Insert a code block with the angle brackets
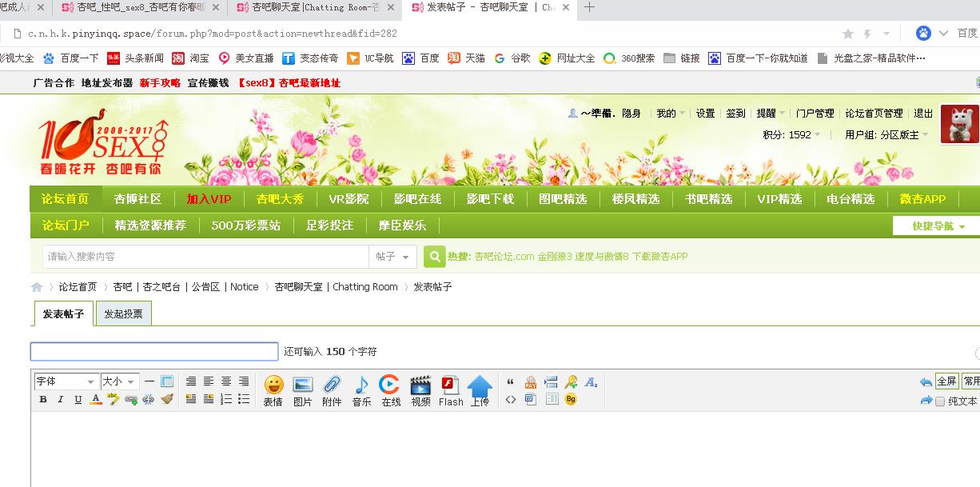980x487 pixels. click(x=511, y=399)
